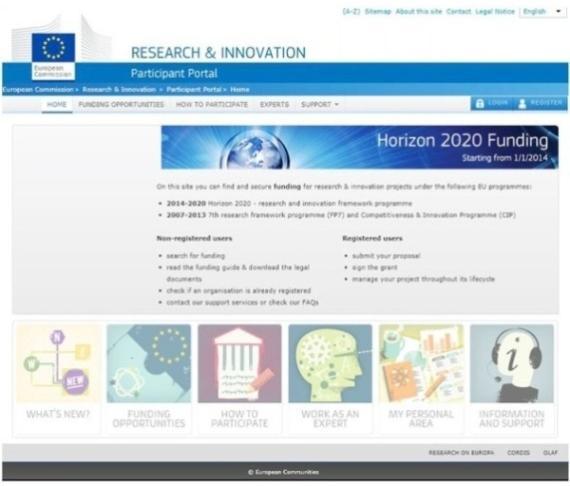Click the person icon beside Register
Image resolution: width=570 pixels, height=486 pixels.
click(x=522, y=104)
